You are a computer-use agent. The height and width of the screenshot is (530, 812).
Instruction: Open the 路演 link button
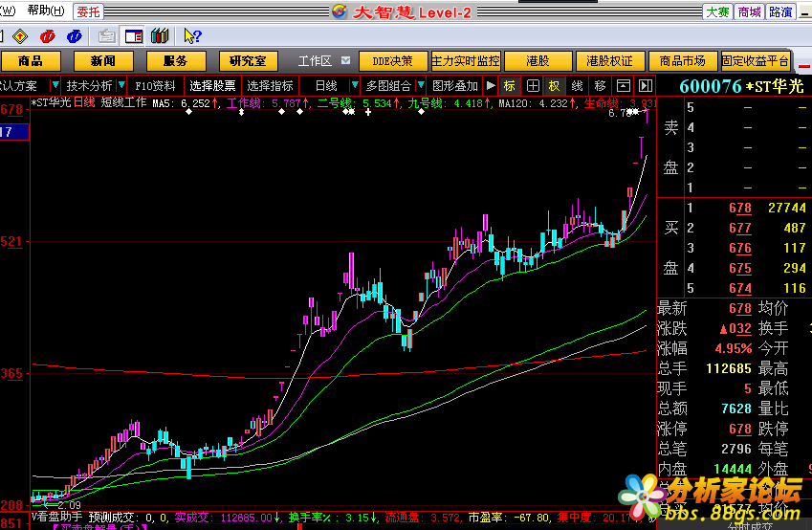pos(780,11)
